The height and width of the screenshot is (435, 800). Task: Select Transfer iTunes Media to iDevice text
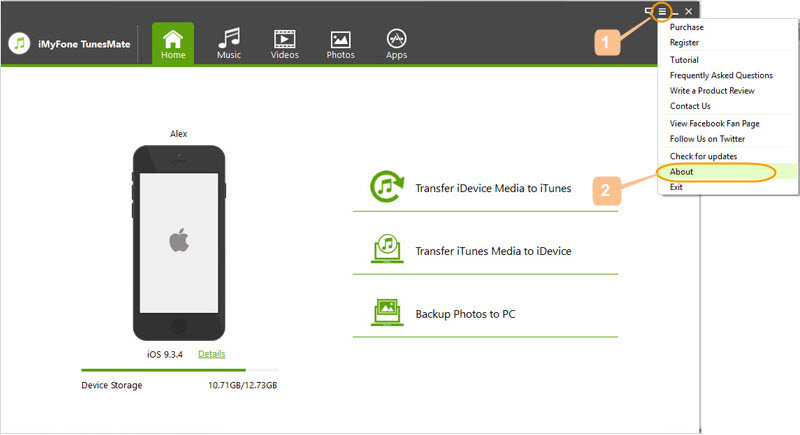click(x=493, y=251)
